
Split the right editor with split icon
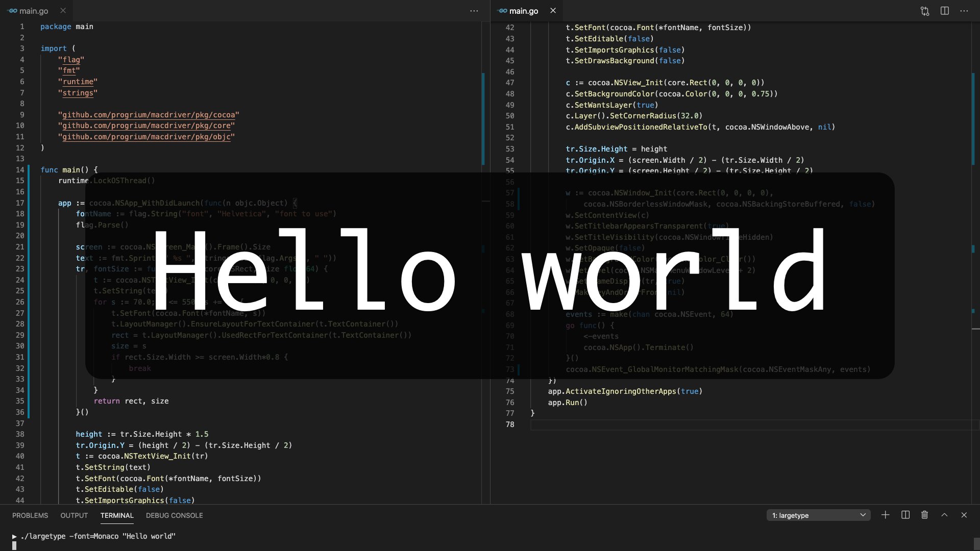click(945, 11)
